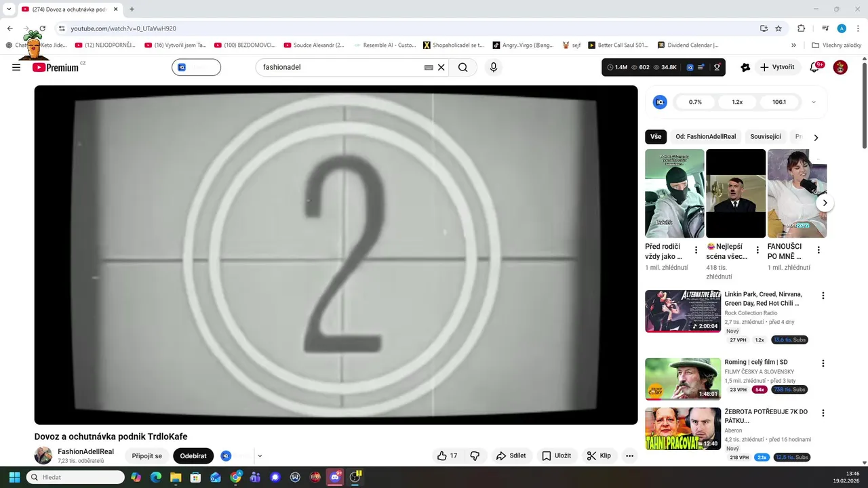This screenshot has height=488, width=868.
Task: Advance Shorts shelf with next arrow
Action: coord(825,203)
